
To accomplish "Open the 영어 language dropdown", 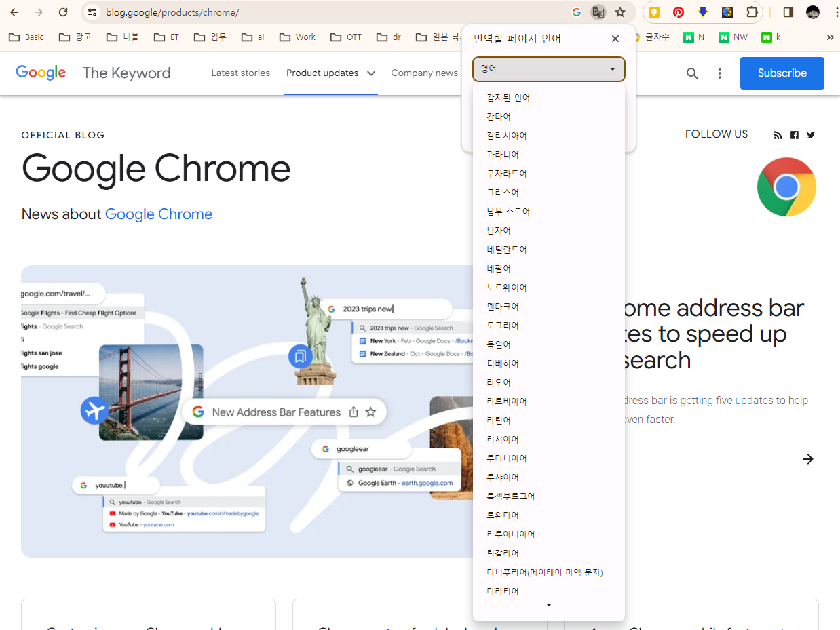I will [548, 69].
